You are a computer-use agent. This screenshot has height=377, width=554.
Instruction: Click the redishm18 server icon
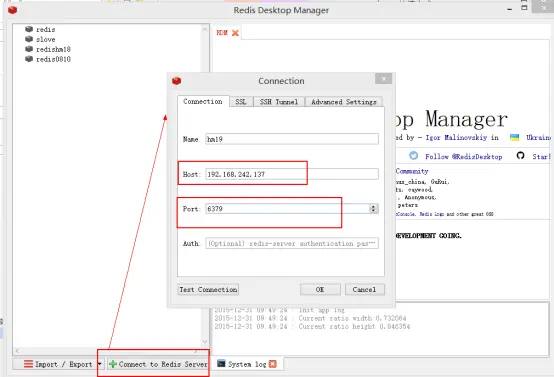click(x=29, y=49)
